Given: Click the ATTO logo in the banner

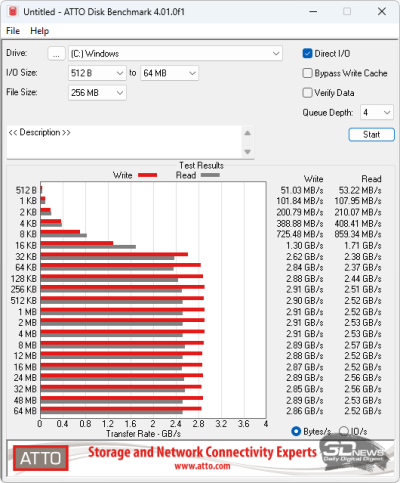Looking at the screenshot, I should pyautogui.click(x=41, y=458).
